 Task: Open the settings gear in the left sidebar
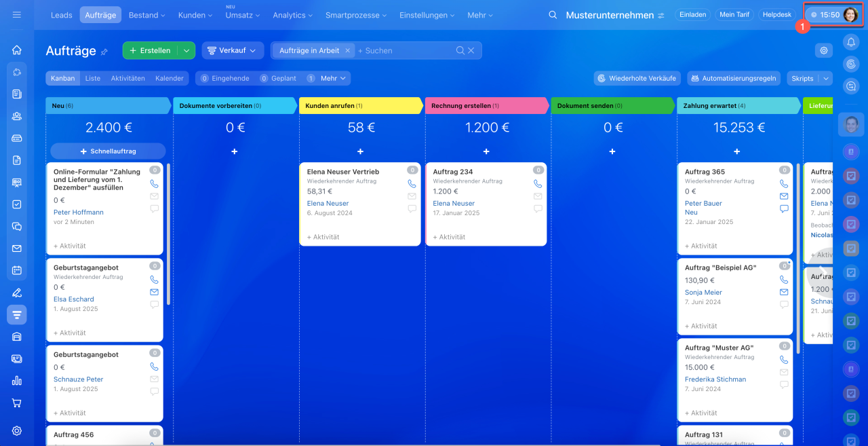[x=17, y=430]
